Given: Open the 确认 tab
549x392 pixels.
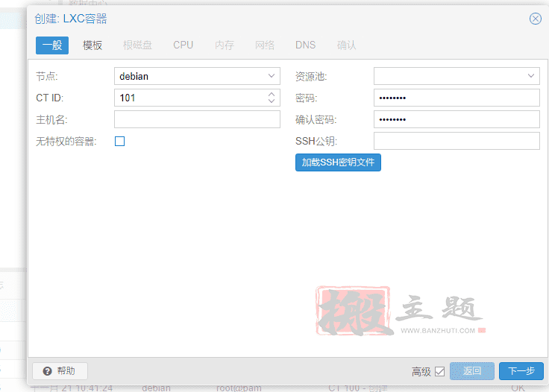Looking at the screenshot, I should pos(346,45).
